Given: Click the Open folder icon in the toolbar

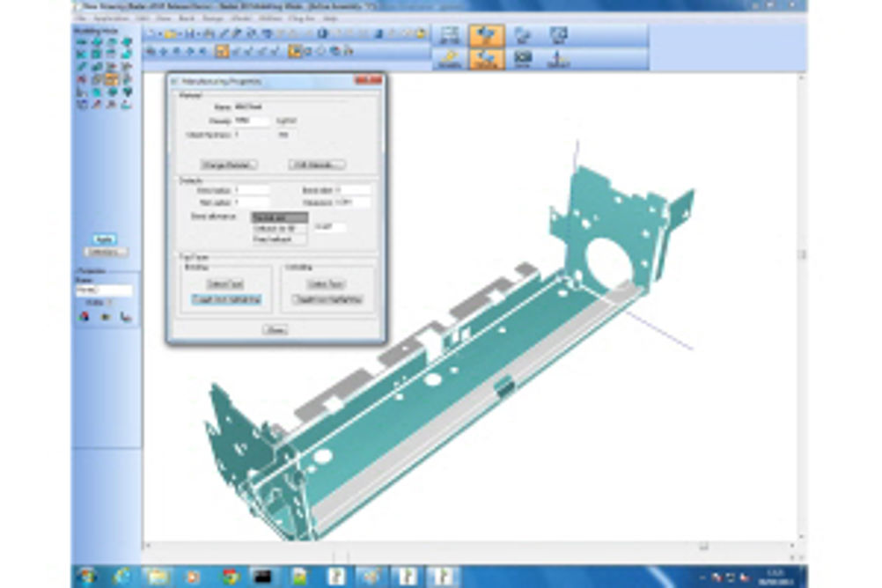Looking at the screenshot, I should pyautogui.click(x=171, y=34).
